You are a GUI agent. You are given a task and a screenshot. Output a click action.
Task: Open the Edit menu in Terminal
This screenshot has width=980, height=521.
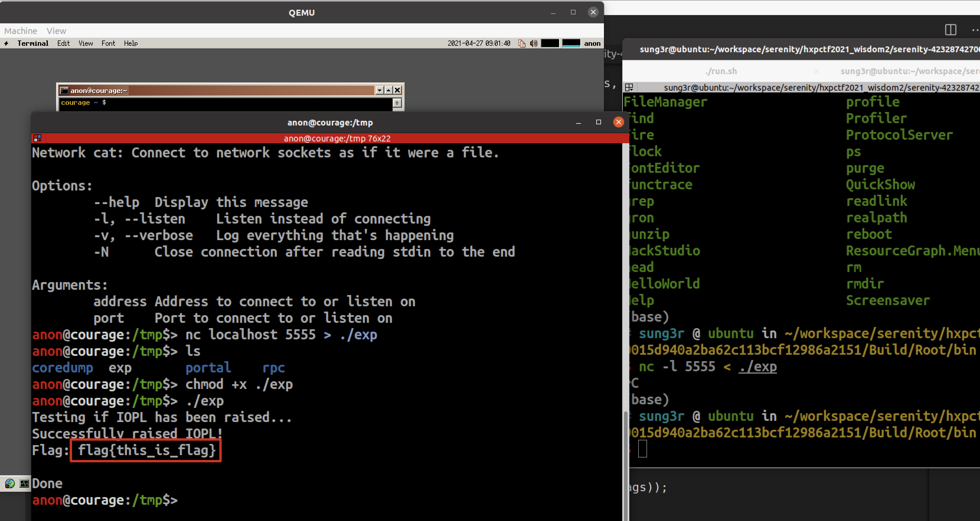pos(63,43)
